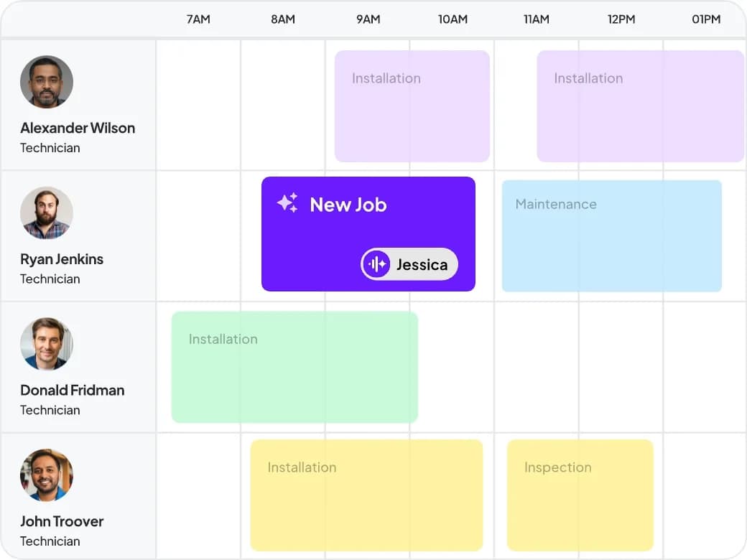Open Ryan Jenkins' profile photo
Viewport: 747px width, 560px height.
pyautogui.click(x=47, y=213)
